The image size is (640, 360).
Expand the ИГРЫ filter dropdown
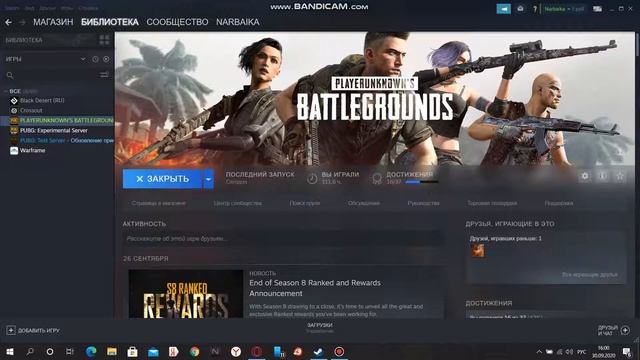[x=83, y=59]
